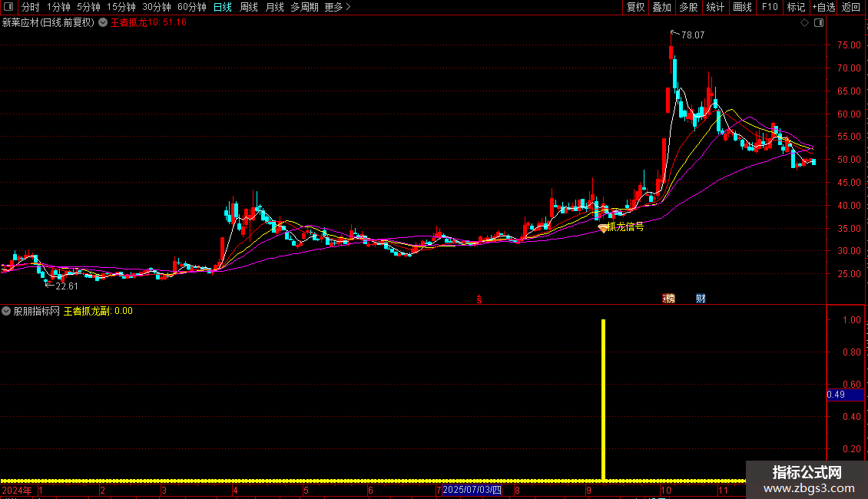Toggle the side panel icon at chart top-right
Viewport: 868px width, 499px height.
tap(819, 23)
